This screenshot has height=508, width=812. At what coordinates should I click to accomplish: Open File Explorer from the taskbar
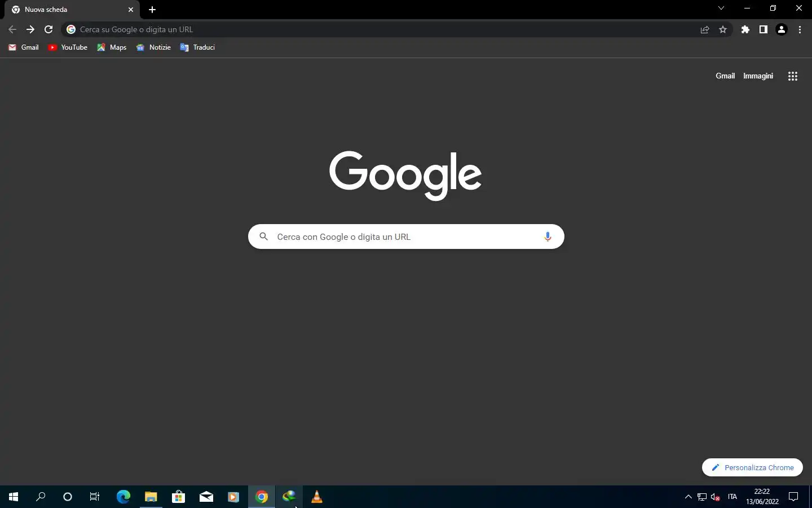(151, 497)
